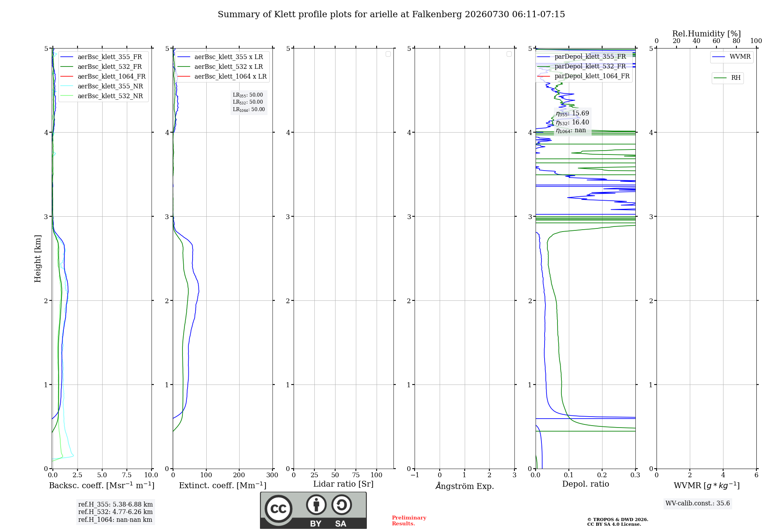Click the 7.5 tick on Backsc. coeff. axis
The image size is (783, 532).
[127, 475]
